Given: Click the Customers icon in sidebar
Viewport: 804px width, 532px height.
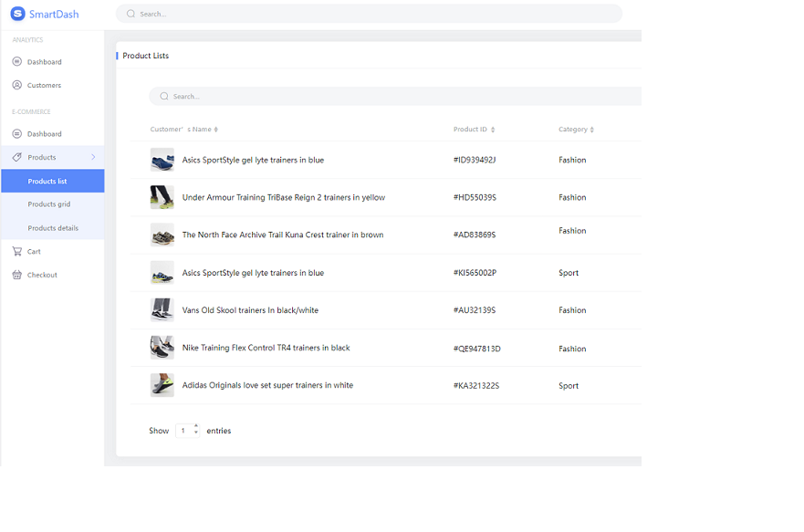Looking at the screenshot, I should (16, 85).
